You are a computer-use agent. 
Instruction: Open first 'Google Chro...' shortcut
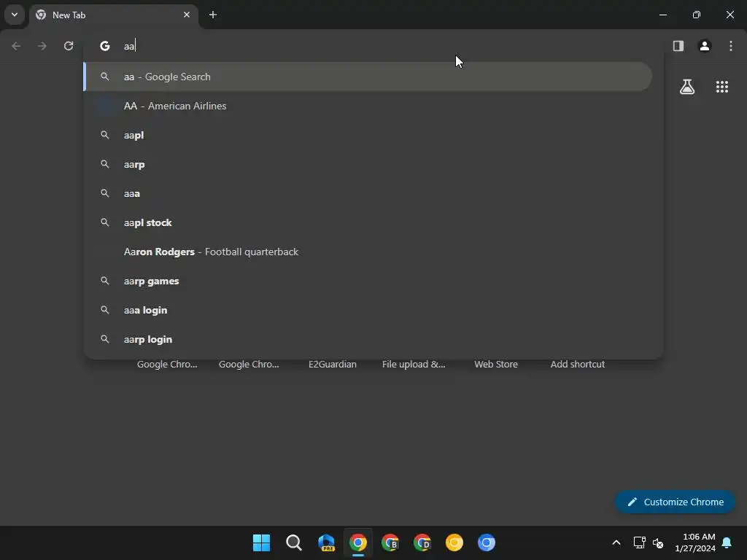(167, 365)
